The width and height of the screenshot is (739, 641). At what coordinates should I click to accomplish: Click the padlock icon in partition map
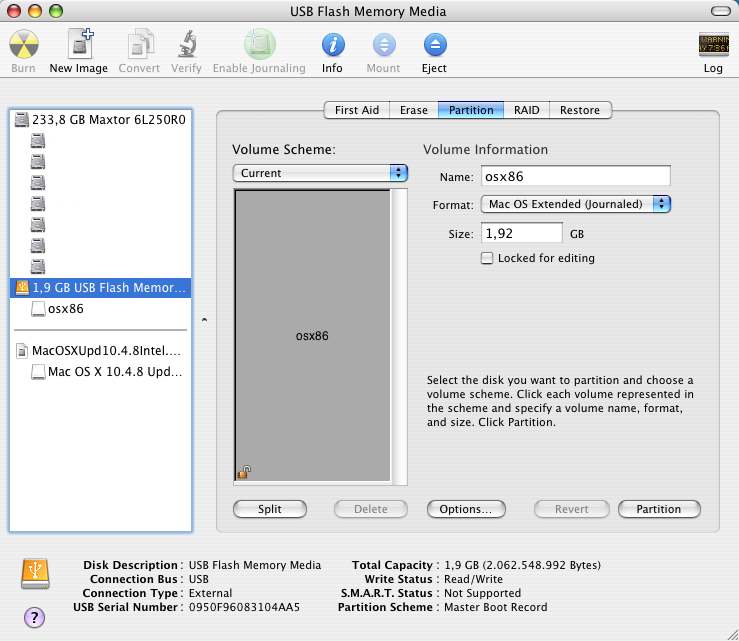(244, 472)
